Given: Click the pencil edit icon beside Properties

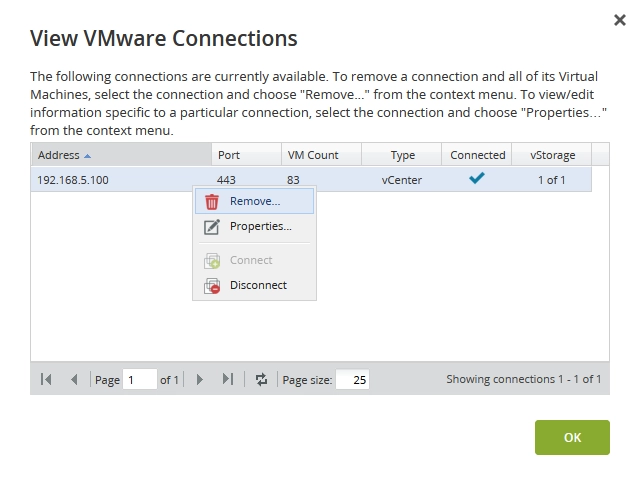Looking at the screenshot, I should 212,227.
